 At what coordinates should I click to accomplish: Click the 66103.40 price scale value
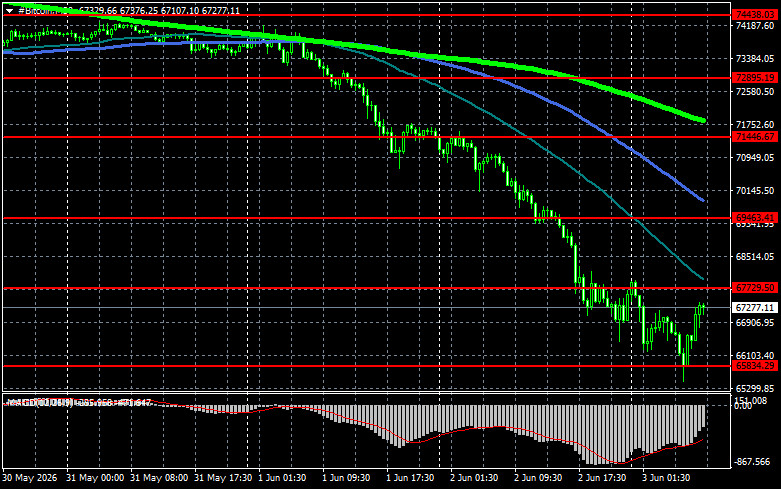(x=755, y=356)
